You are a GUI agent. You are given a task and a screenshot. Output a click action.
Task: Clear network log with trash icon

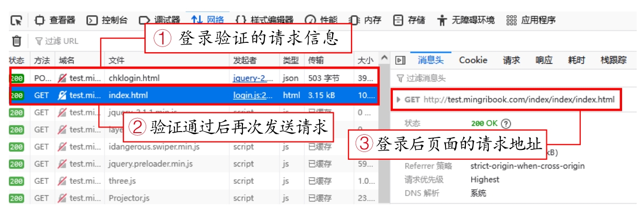[17, 41]
